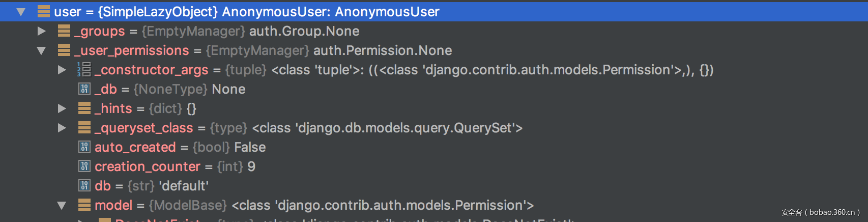Click the _constructor_args tuple list icon
The image size is (868, 222).
[84, 69]
